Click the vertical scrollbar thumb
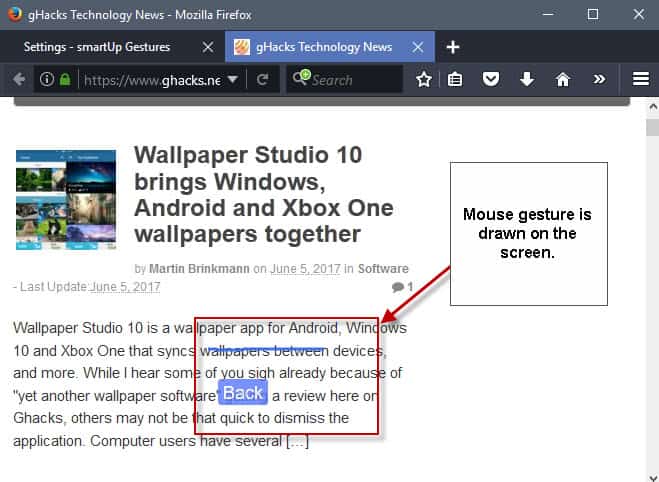 pos(653,127)
